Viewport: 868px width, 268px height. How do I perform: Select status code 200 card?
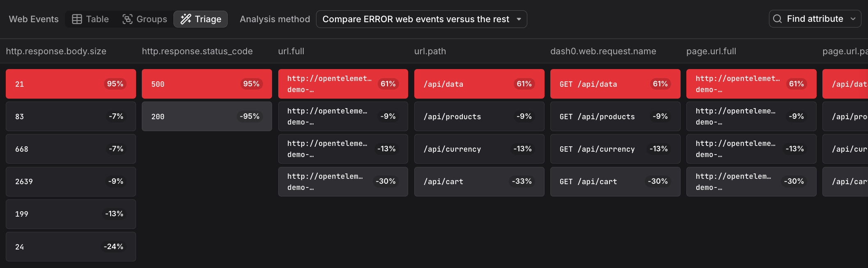207,116
